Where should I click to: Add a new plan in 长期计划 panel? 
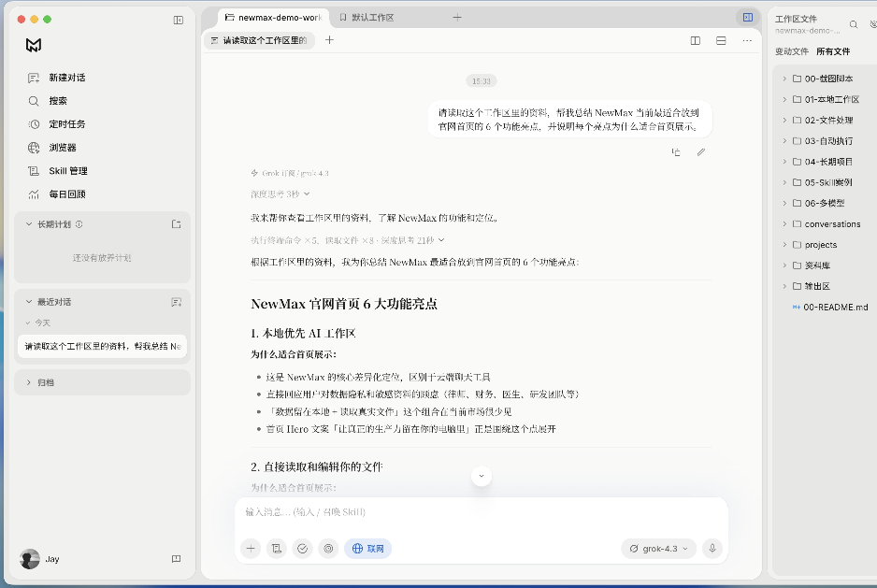coord(176,224)
